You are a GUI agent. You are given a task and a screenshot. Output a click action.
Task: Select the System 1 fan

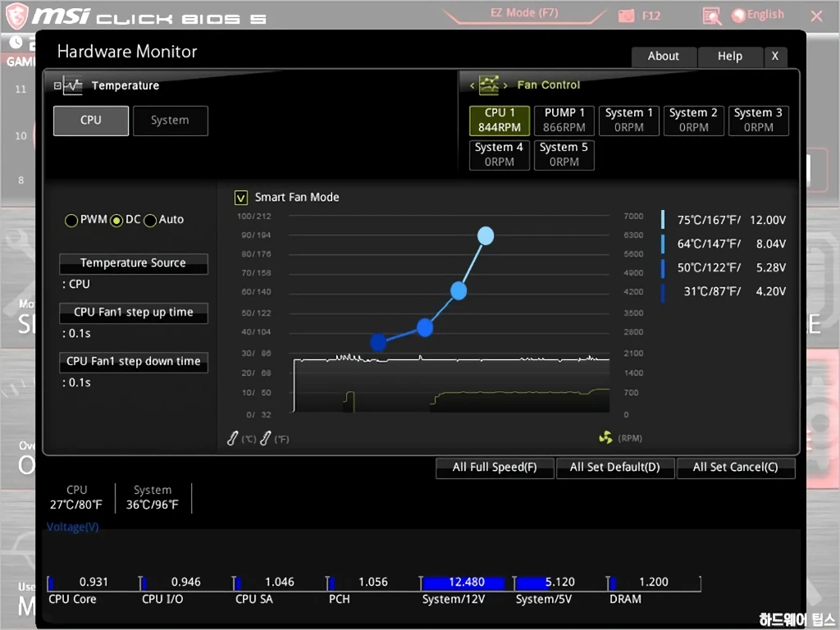[x=629, y=120]
